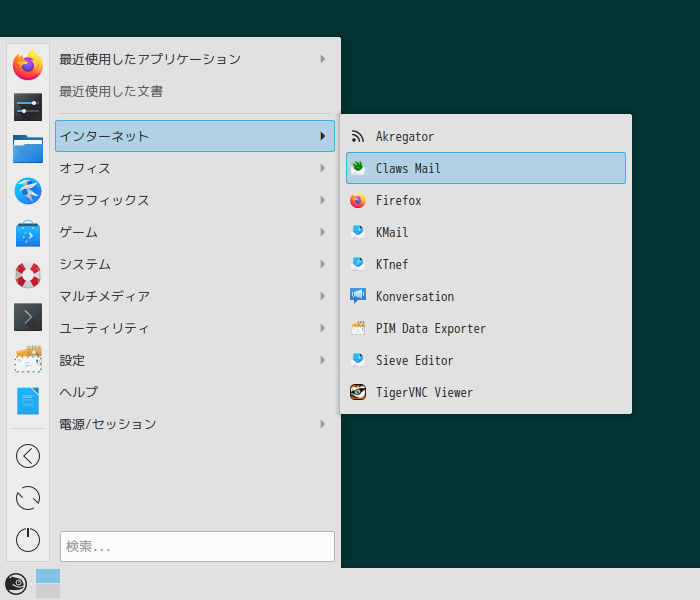Viewport: 700px width, 600px height.
Task: Expand the ユーティリティ submenu arrow
Action: (x=323, y=328)
